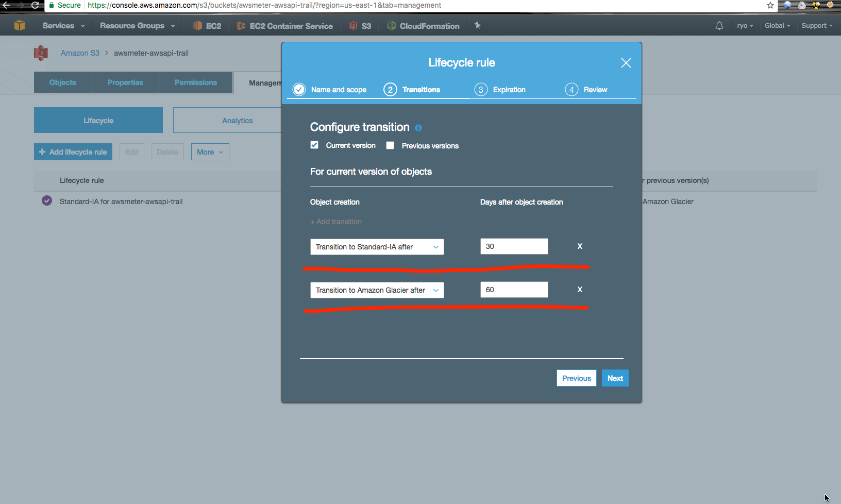Click the Standard-IA for awsmeter-awsapi-trail rule name

point(121,201)
